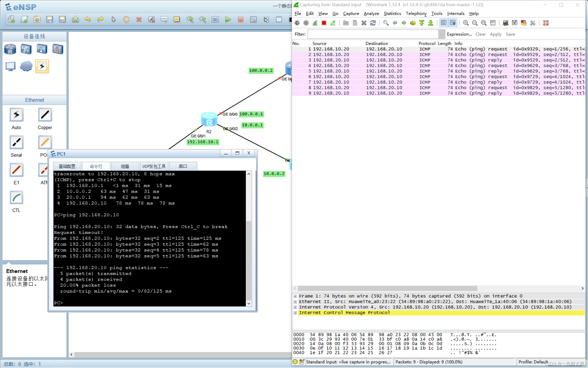Click Wireshark find packet magnifier icon

coord(386,23)
